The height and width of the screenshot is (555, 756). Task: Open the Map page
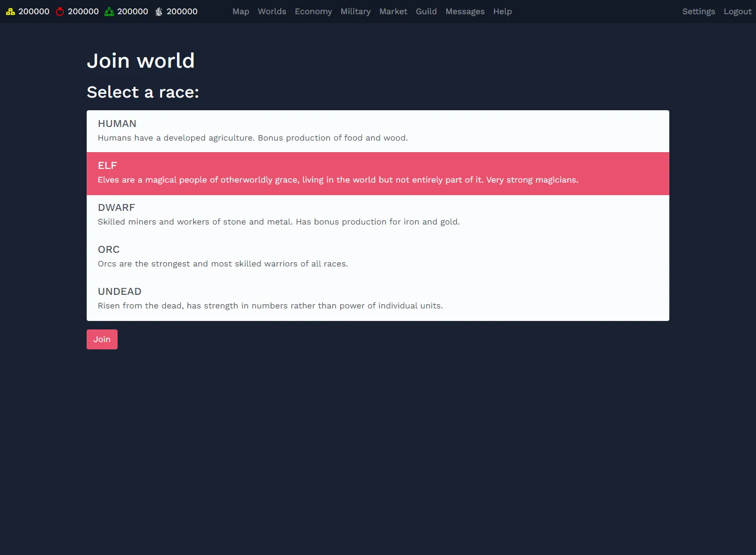point(241,12)
